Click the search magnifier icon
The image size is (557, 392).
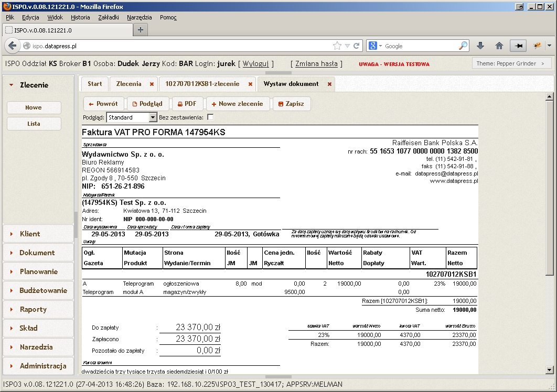tap(463, 46)
